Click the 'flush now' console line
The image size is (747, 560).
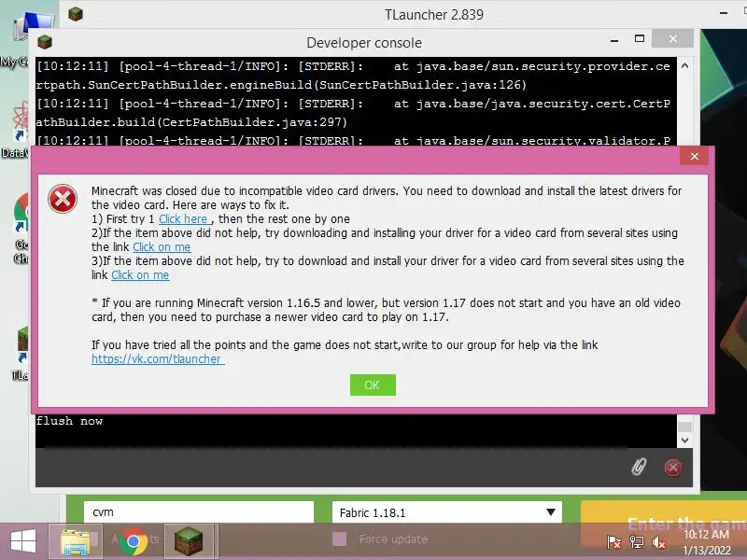tap(69, 421)
